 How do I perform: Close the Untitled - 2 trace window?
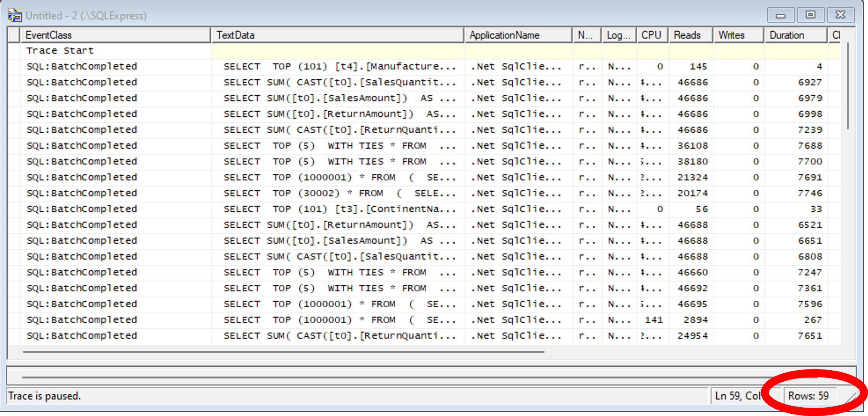coord(840,15)
